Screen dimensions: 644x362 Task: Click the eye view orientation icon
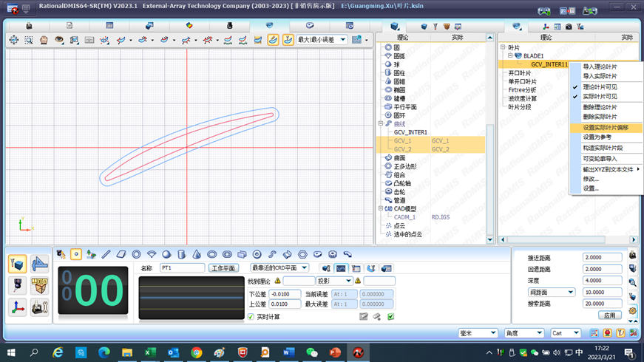tap(59, 40)
